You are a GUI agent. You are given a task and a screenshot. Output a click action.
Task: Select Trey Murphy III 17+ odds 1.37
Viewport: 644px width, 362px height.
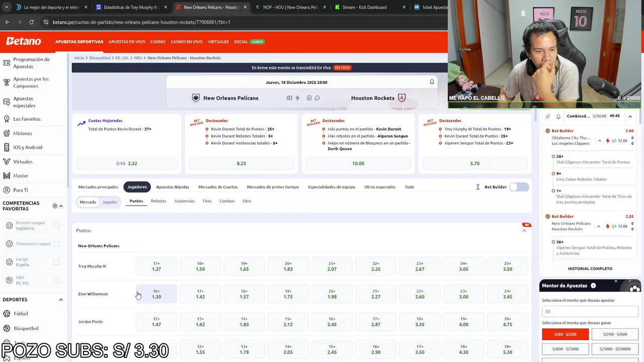coord(156,266)
